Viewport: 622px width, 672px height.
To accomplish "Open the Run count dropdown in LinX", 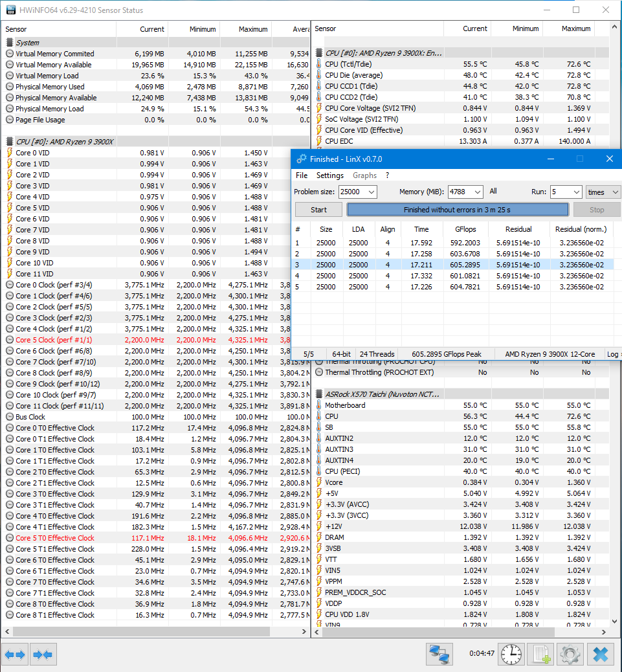I will click(x=577, y=192).
